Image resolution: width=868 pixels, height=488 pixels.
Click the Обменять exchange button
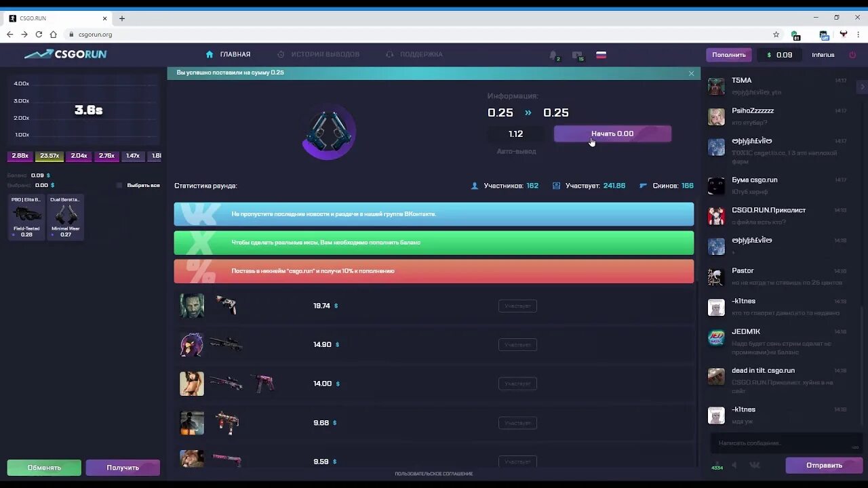tap(44, 468)
